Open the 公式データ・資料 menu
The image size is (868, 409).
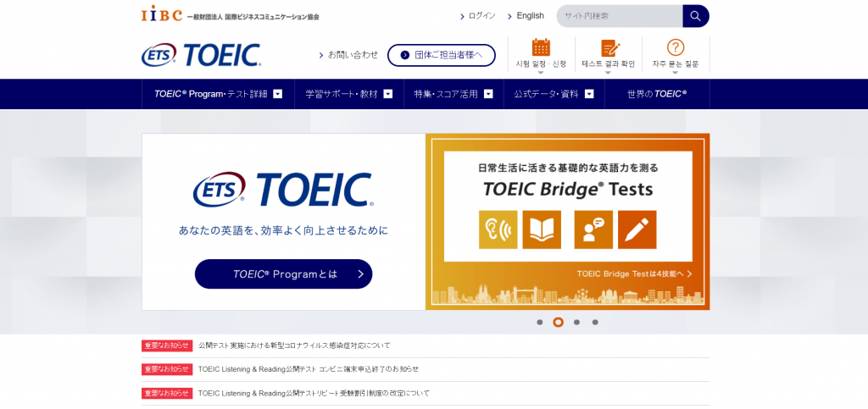pos(554,94)
